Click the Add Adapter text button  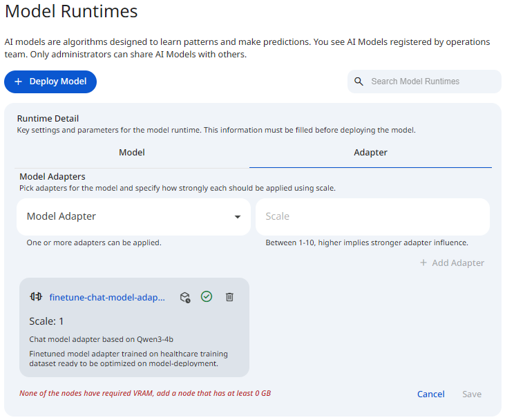coord(458,263)
